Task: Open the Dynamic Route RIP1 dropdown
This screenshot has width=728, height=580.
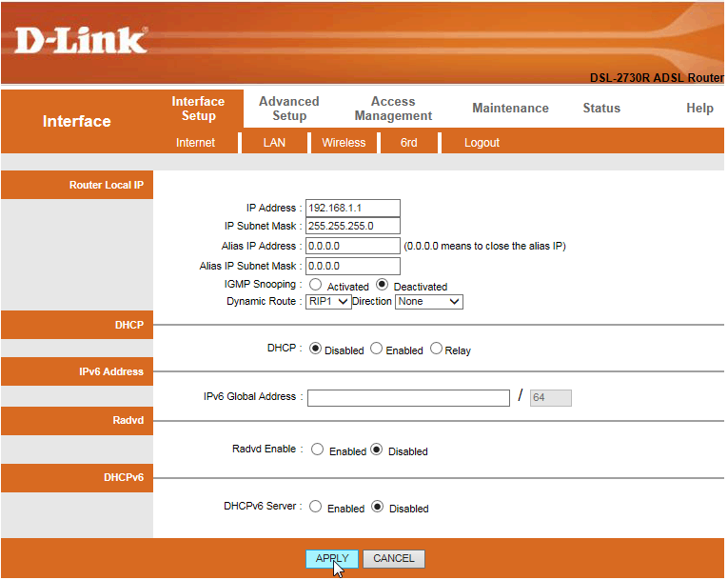Action: pos(327,302)
